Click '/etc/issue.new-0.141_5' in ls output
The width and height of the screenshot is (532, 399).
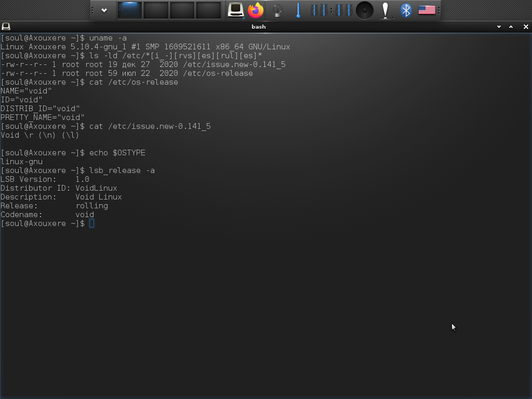pyautogui.click(x=234, y=64)
